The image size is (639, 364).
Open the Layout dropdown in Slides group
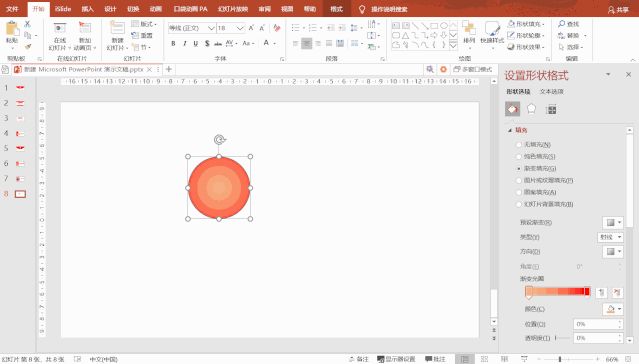[144, 24]
